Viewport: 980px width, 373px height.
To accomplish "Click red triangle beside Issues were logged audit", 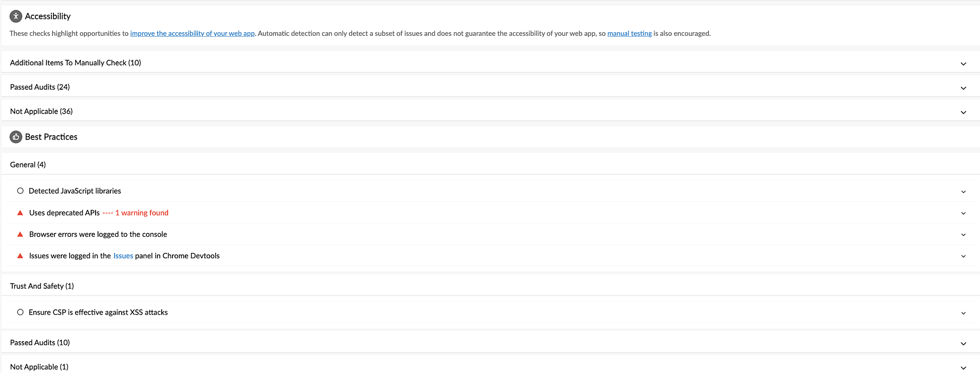I will tap(20, 256).
